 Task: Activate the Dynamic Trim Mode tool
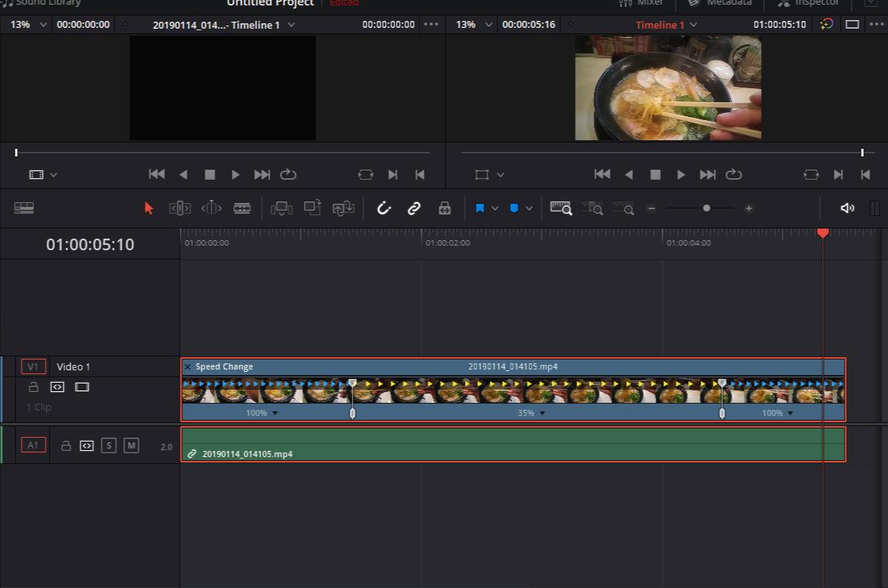212,208
